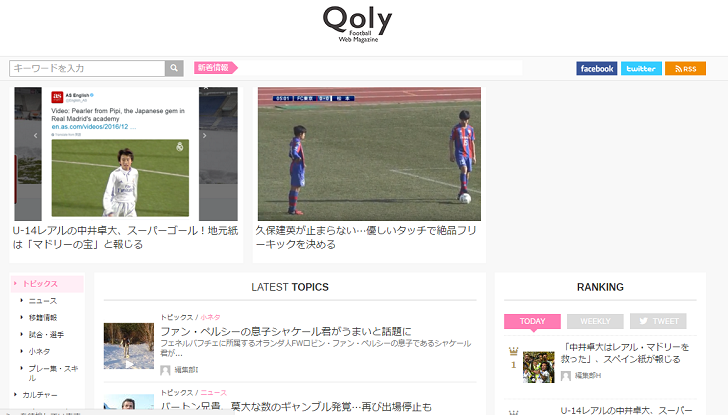728x415 pixels.
Task: Open the ファン・ペルシーの息子シャケール article headline
Action: 286,331
